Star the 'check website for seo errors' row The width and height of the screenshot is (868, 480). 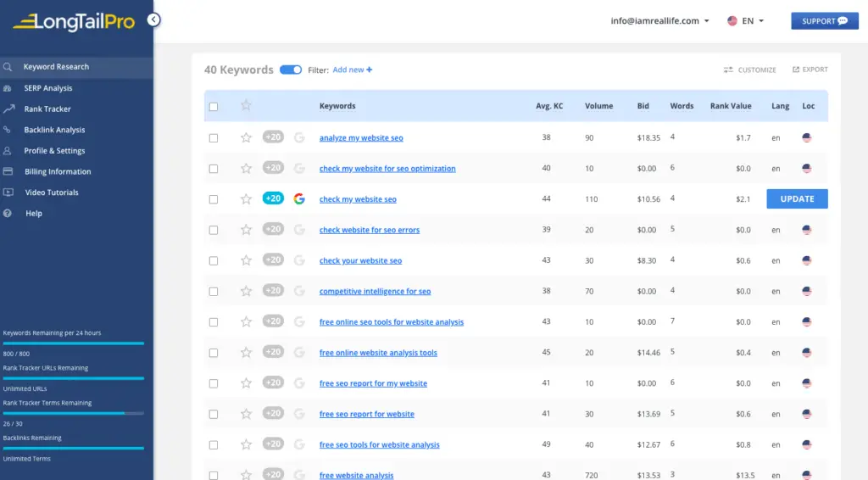[x=246, y=230]
